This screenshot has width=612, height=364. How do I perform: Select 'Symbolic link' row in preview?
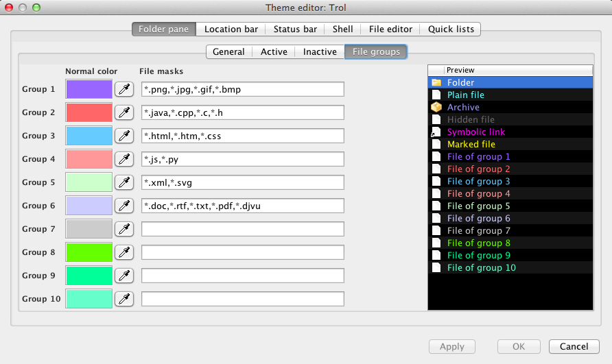(510, 132)
